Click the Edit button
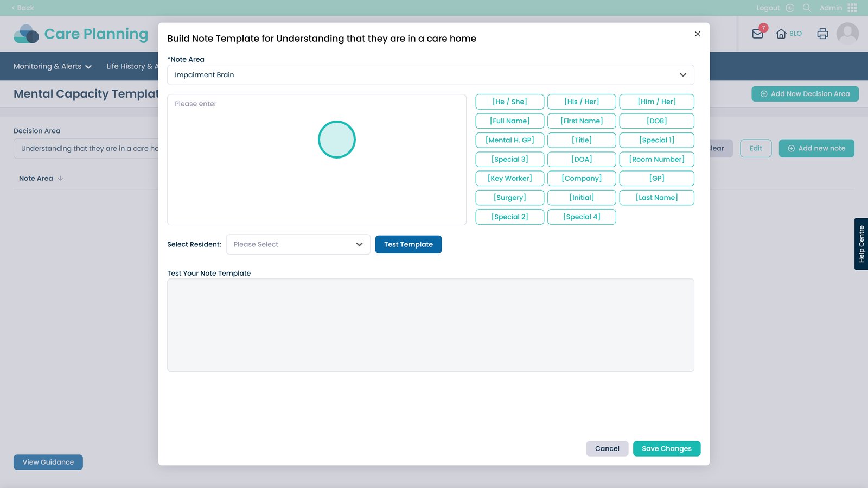The height and width of the screenshot is (488, 868). [756, 148]
